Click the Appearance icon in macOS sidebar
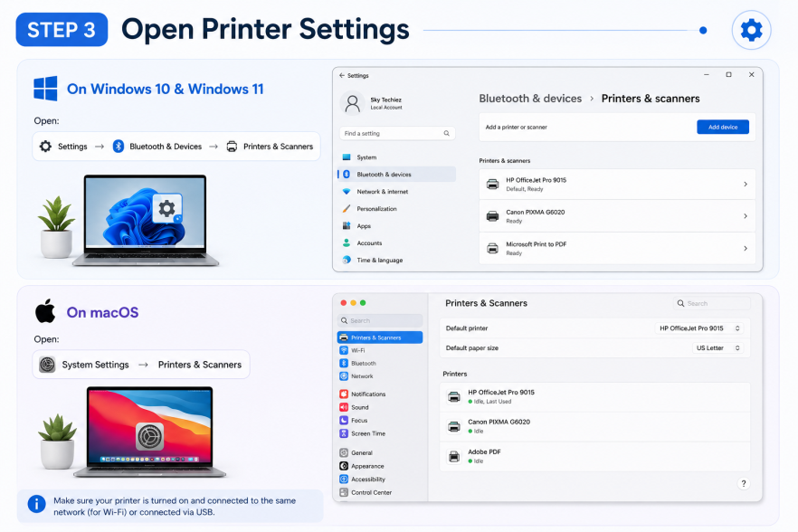Screen dimensions: 798x532 [344, 466]
